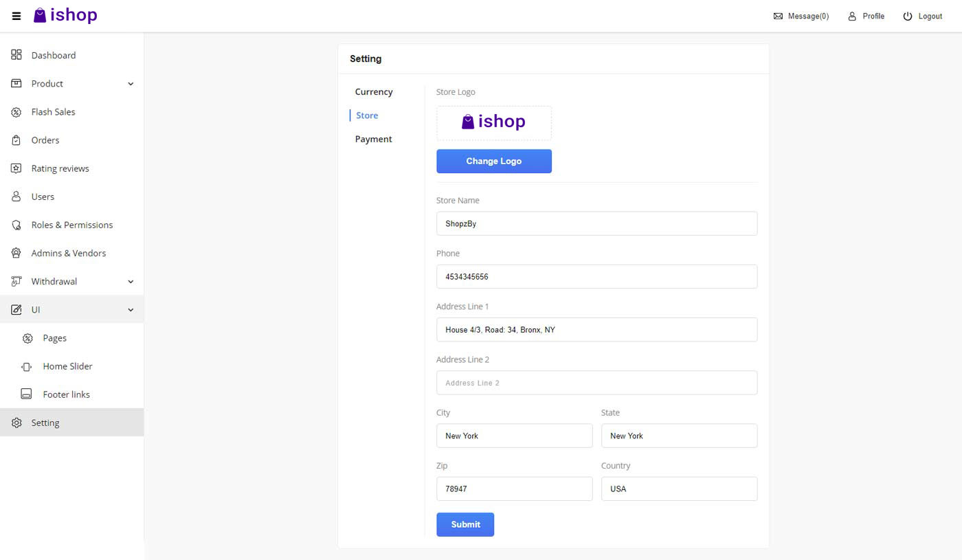Select the Users icon

[x=16, y=196]
